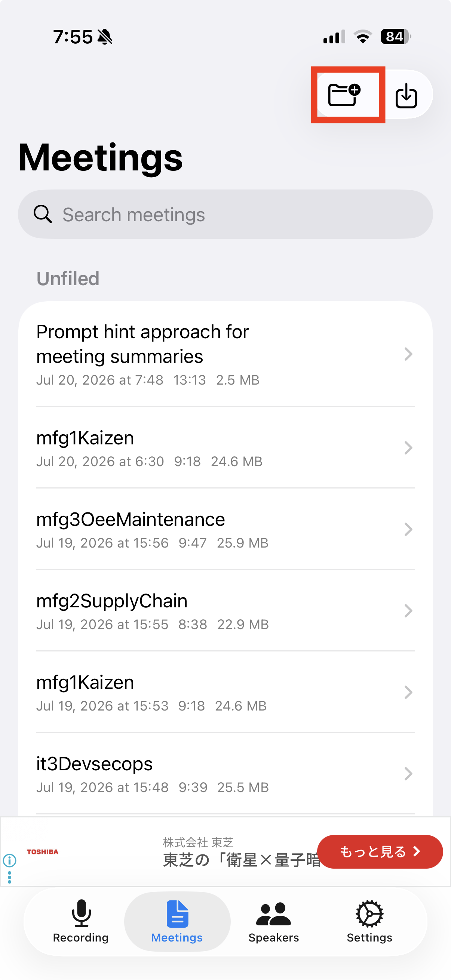
Task: Open the it3Devsecops chevron arrow
Action: click(408, 773)
